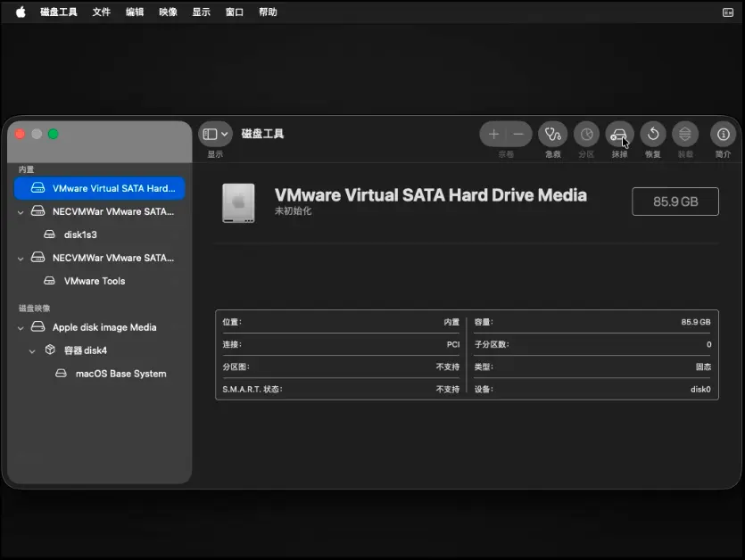Collapse the 容器 disk4 container
Screen dimensions: 745x560
pyautogui.click(x=33, y=351)
